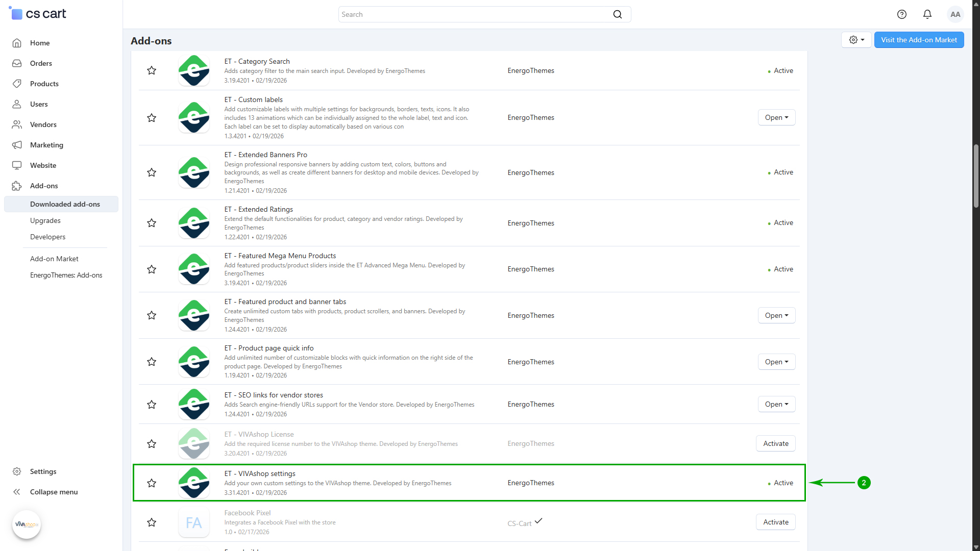Viewport: 980px width, 551px height.
Task: Click the Collapse menu arrows icon
Action: coord(17,492)
